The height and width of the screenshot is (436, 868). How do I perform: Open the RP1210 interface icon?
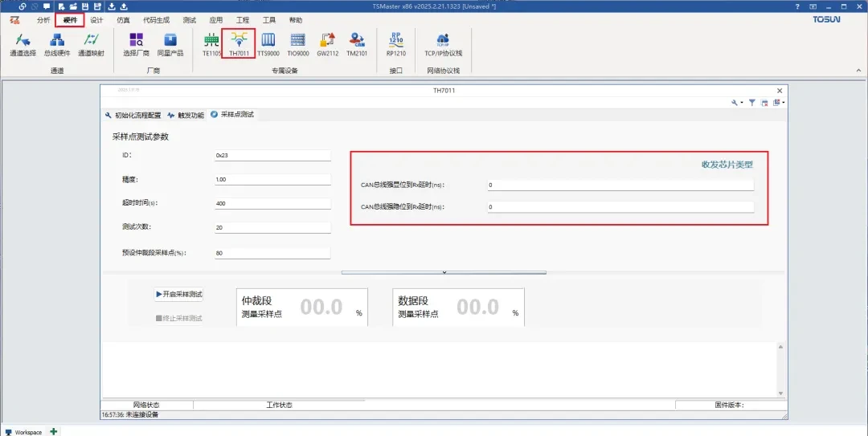(395, 43)
